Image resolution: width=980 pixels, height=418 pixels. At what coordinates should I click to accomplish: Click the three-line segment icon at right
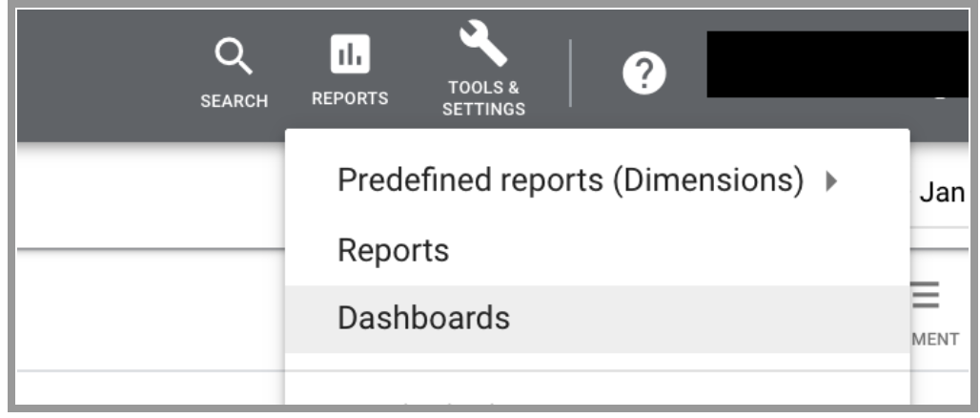pos(926,295)
